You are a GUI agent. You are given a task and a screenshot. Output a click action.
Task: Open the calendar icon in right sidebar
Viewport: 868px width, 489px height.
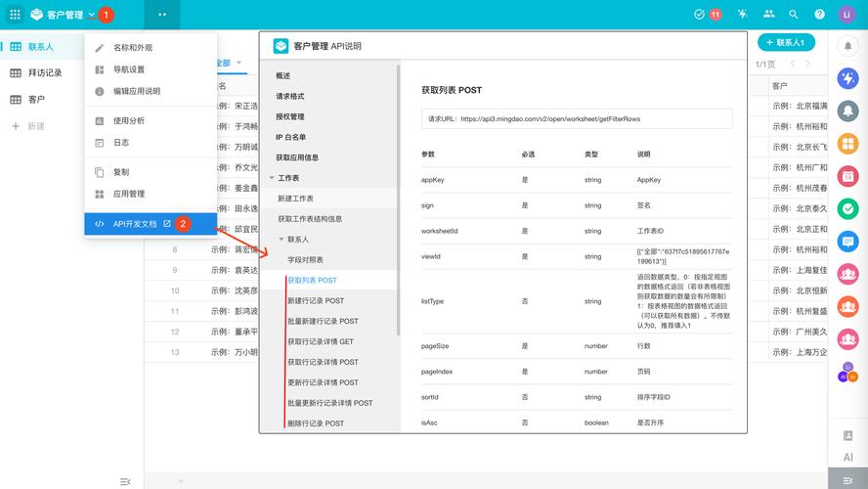[847, 176]
